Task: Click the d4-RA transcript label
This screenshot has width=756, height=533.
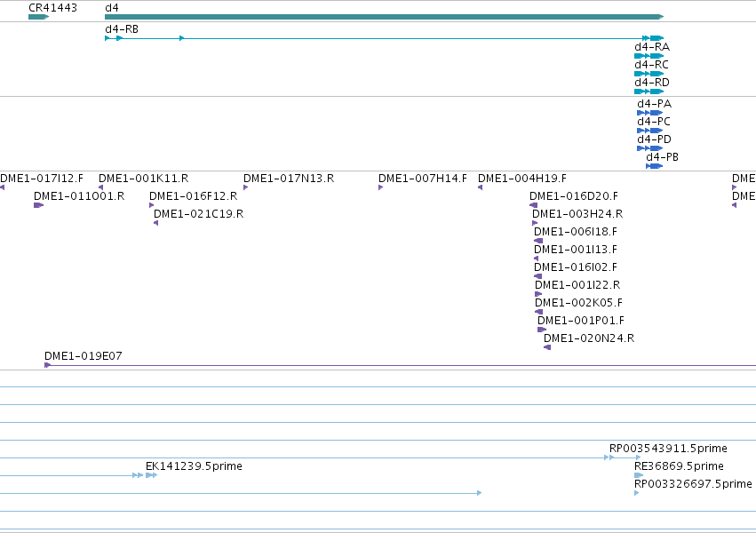Action: 652,47
